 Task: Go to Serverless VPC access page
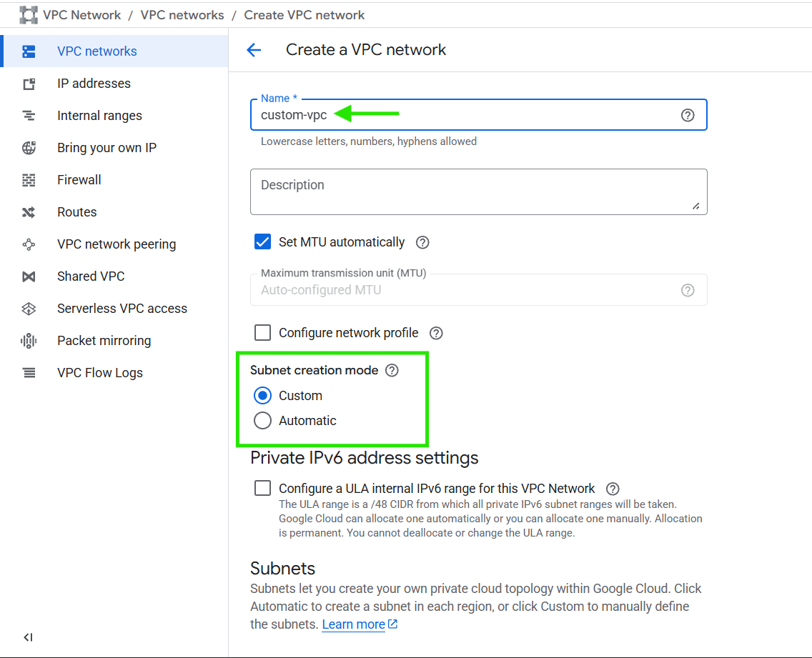[x=122, y=309]
